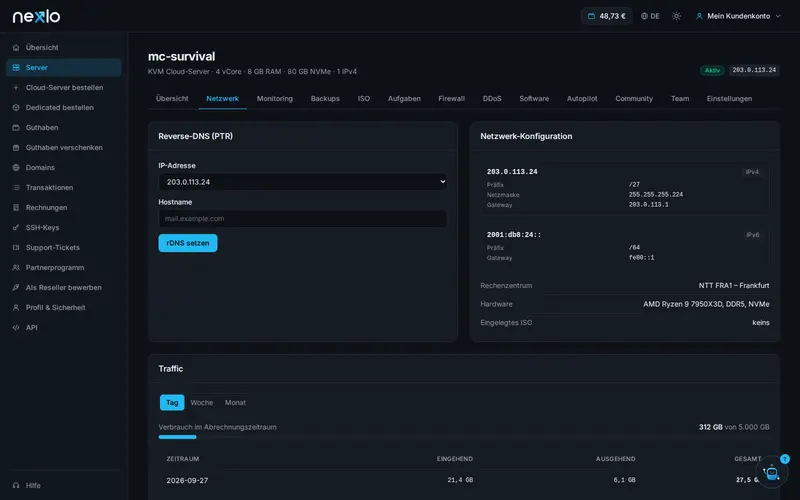Open the Autopilot tab

[582, 98]
